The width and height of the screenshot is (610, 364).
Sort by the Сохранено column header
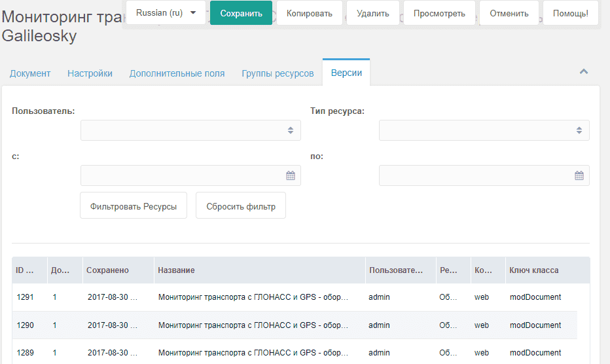point(118,270)
